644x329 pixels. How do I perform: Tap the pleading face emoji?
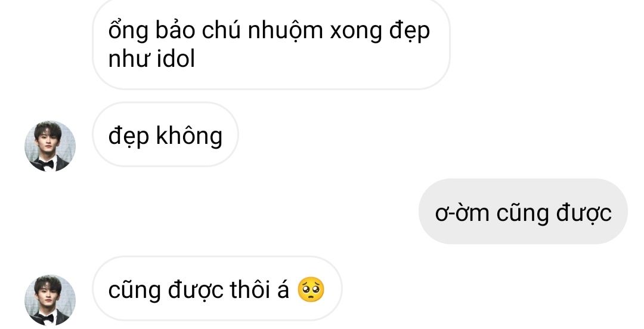pos(311,290)
